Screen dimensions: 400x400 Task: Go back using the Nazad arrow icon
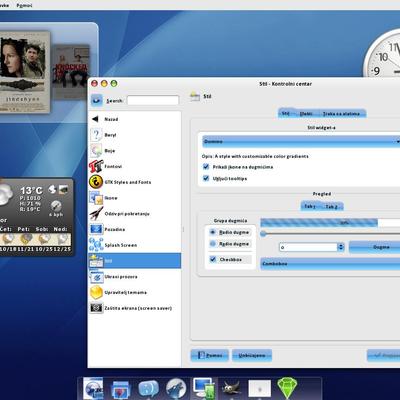96,119
